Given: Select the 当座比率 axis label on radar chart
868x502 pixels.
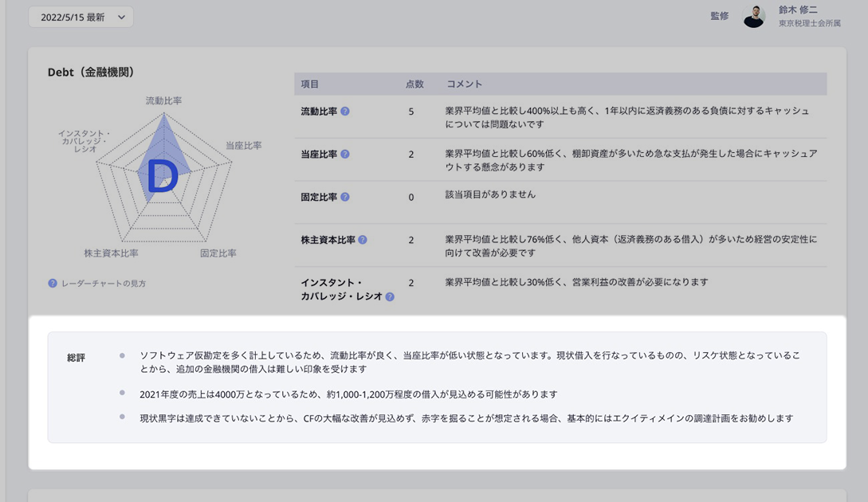Looking at the screenshot, I should tap(243, 146).
